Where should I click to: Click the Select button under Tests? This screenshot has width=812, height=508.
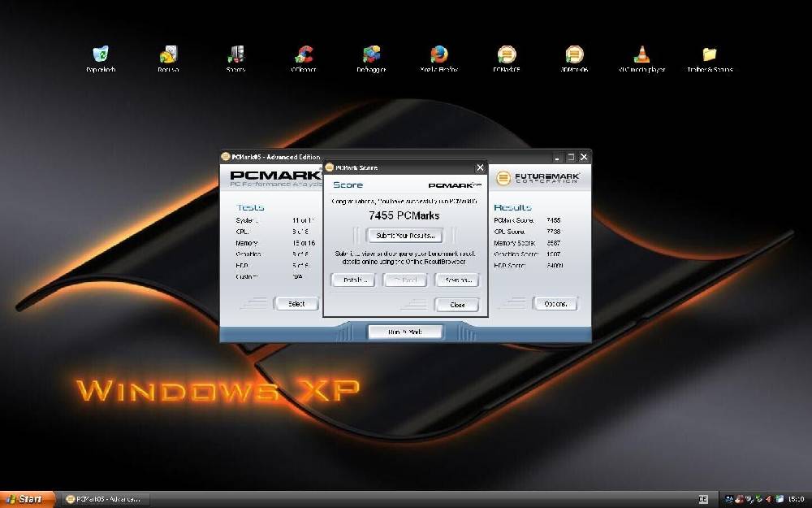296,304
